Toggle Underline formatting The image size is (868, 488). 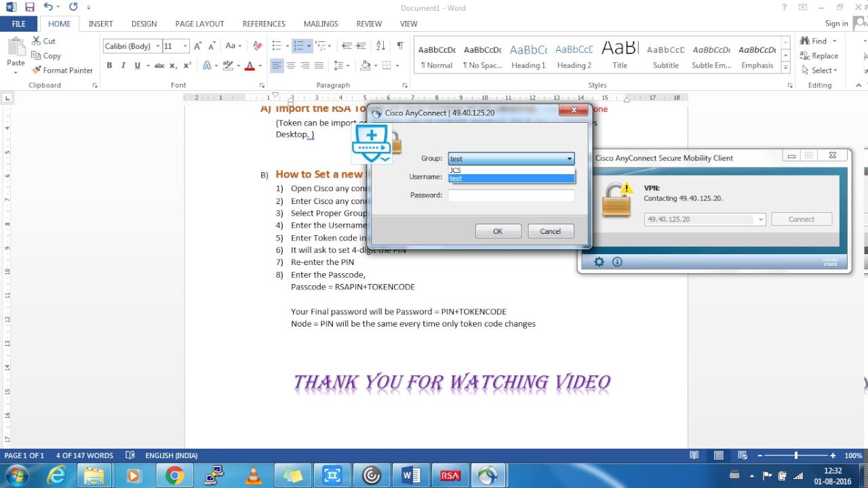(138, 66)
